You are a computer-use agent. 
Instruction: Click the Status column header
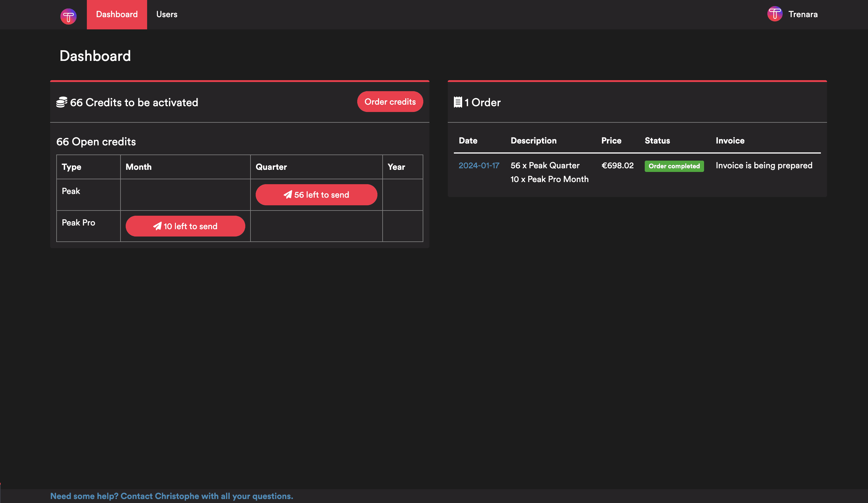[x=657, y=140]
